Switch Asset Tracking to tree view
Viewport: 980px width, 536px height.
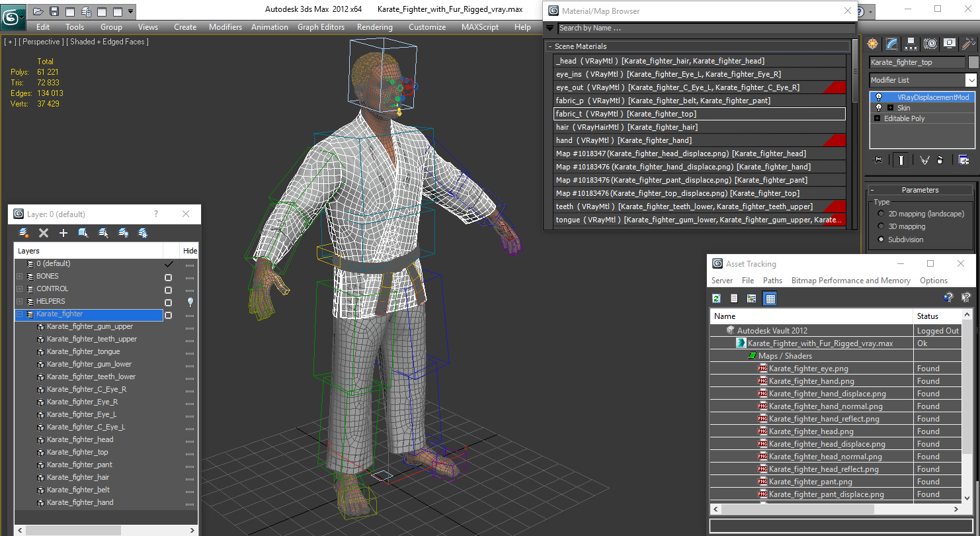point(752,298)
